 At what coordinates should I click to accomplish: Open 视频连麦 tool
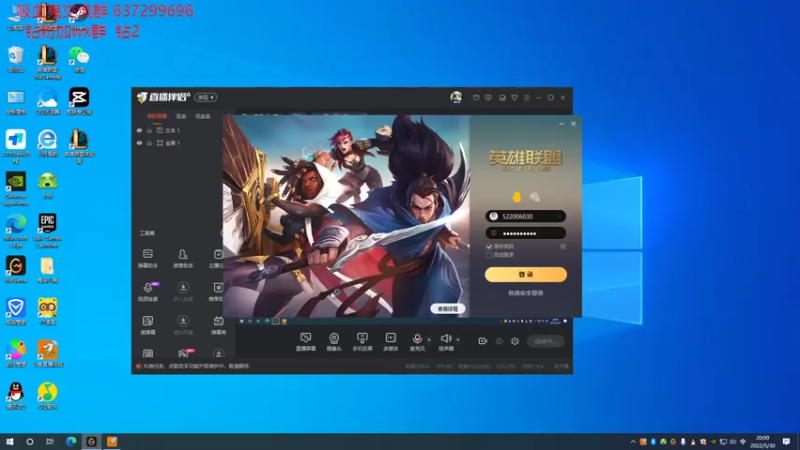pyautogui.click(x=148, y=292)
